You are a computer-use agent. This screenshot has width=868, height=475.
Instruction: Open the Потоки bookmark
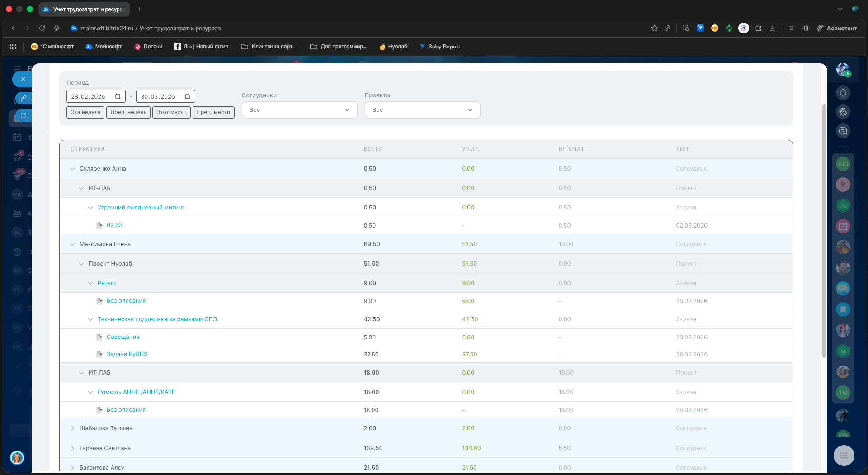(x=149, y=47)
